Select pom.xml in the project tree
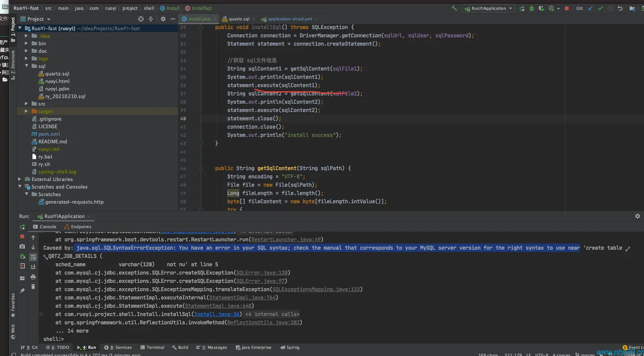 click(49, 134)
